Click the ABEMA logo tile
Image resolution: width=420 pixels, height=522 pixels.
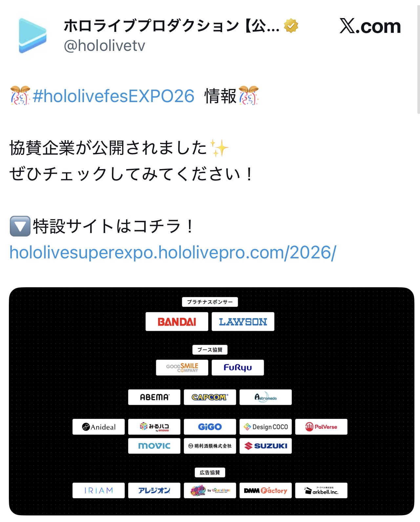(154, 397)
